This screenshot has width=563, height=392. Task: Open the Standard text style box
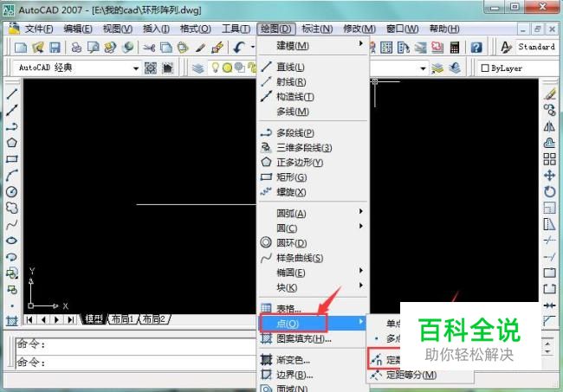coord(537,47)
